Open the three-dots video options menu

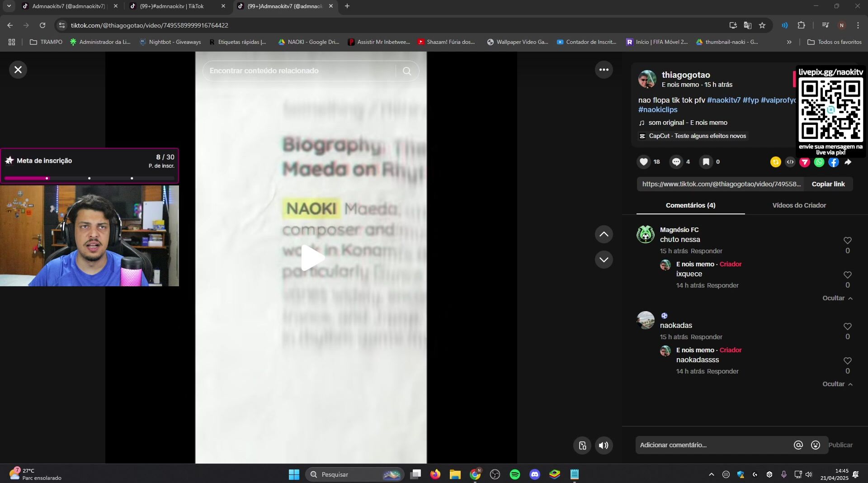click(604, 70)
